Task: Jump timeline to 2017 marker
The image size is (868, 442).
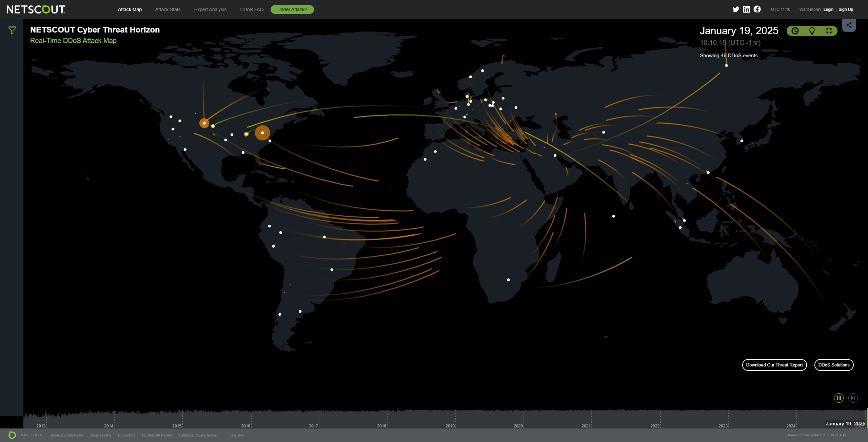Action: pos(313,426)
